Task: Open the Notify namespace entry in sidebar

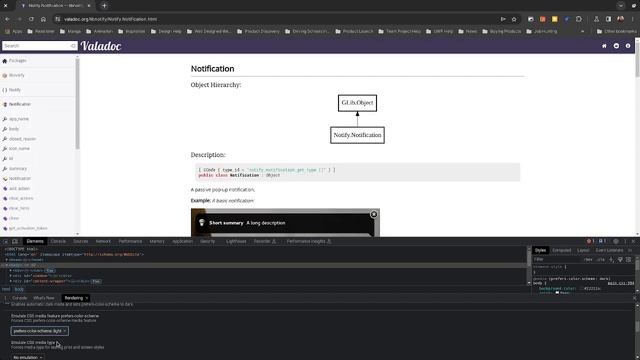Action: pyautogui.click(x=15, y=90)
